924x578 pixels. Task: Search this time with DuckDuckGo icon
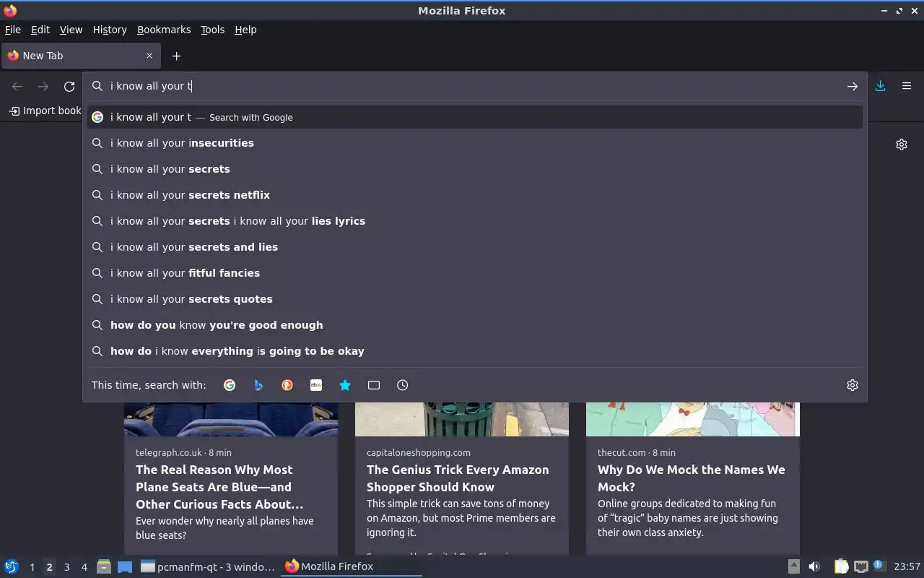pyautogui.click(x=287, y=385)
